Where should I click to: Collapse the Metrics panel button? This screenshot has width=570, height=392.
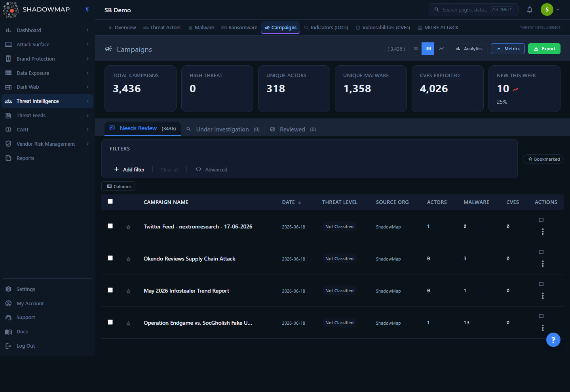pos(508,49)
